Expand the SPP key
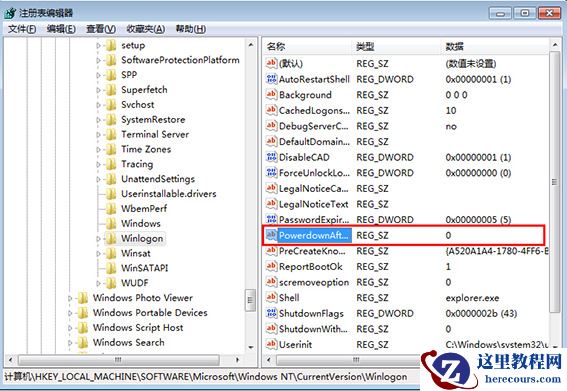The height and width of the screenshot is (391, 567). point(98,75)
